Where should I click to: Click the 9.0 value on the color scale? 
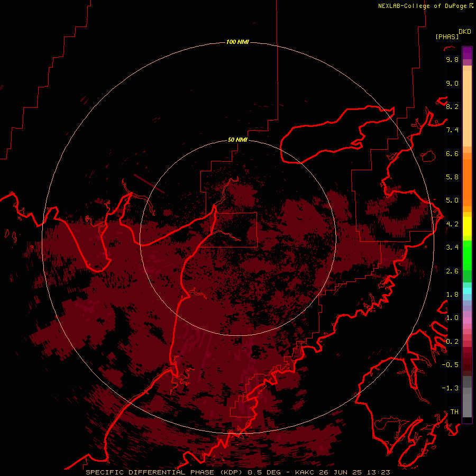452,83
